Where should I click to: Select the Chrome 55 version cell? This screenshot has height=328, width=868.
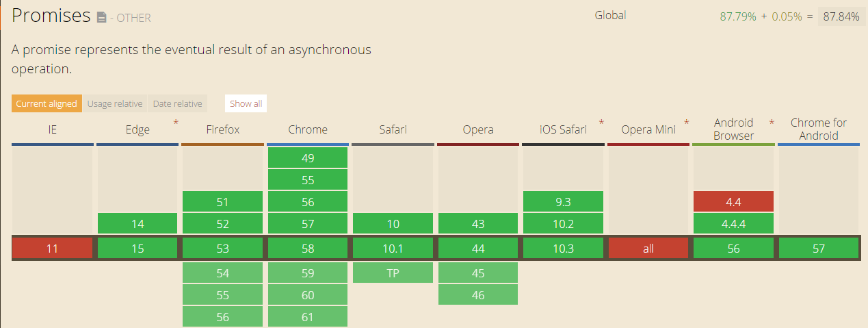(308, 180)
